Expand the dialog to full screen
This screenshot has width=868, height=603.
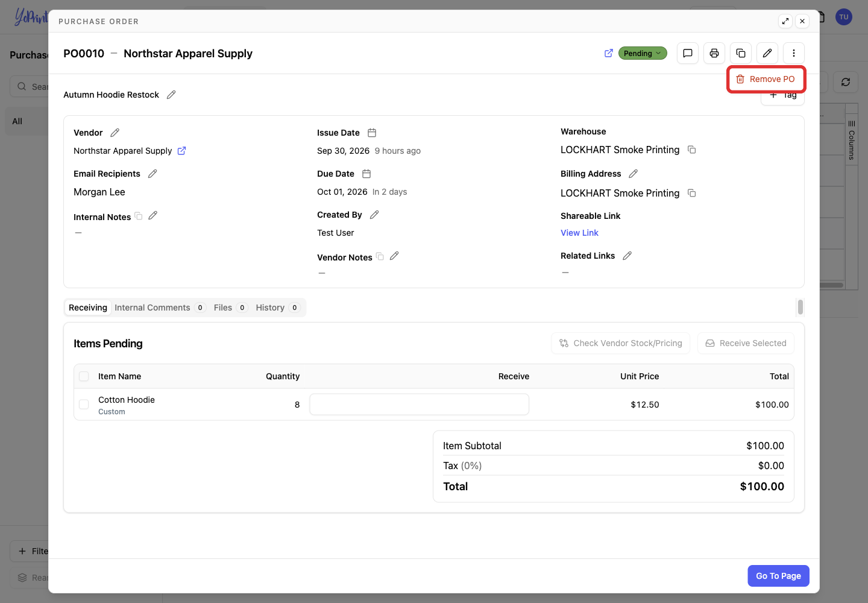coord(785,21)
